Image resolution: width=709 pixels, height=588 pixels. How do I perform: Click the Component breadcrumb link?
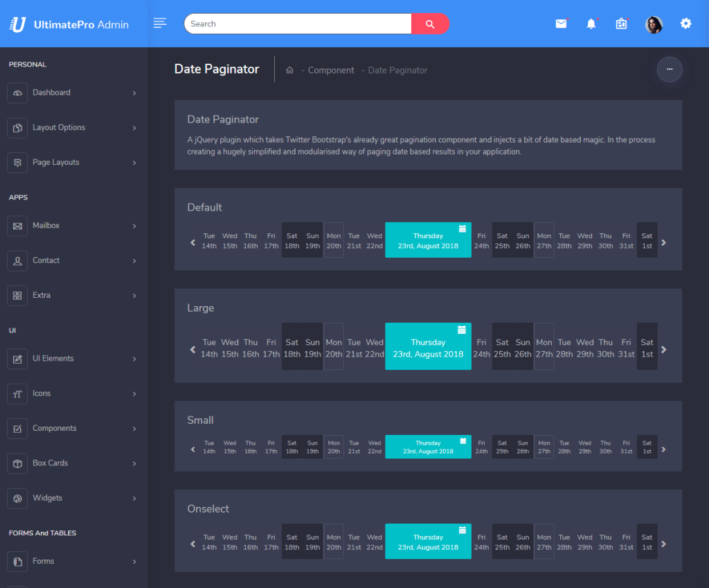click(x=331, y=70)
